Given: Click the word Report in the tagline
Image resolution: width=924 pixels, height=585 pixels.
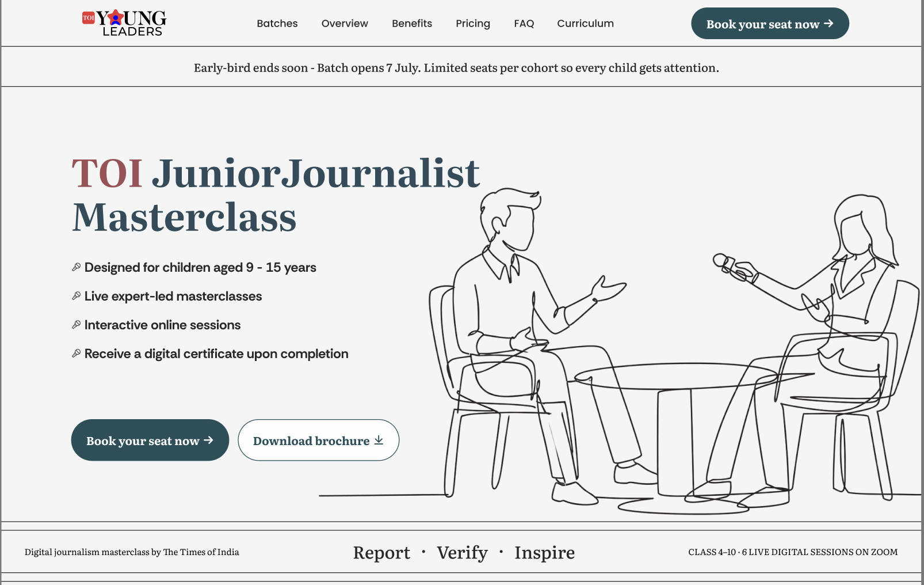Looking at the screenshot, I should 381,553.
